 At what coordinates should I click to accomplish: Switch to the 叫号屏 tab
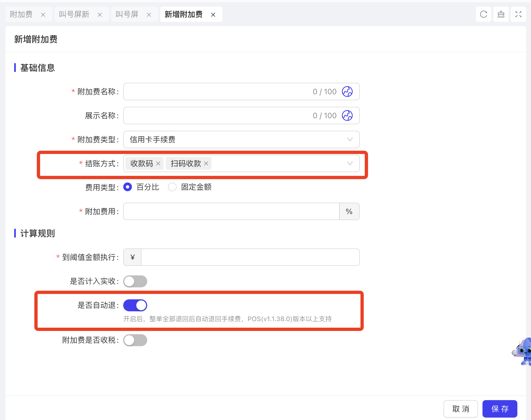(x=127, y=14)
